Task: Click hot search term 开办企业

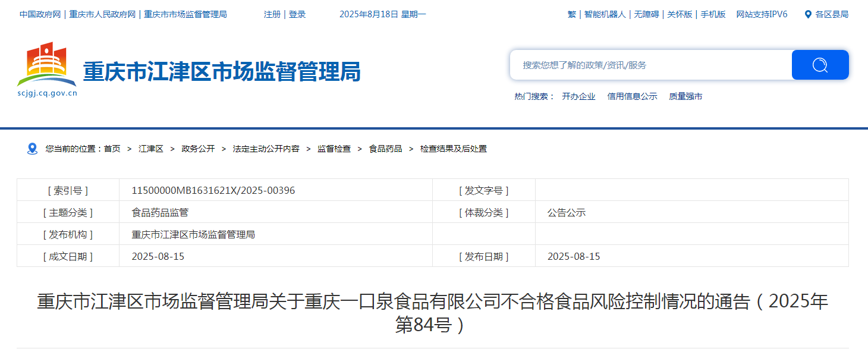Action: [x=578, y=96]
